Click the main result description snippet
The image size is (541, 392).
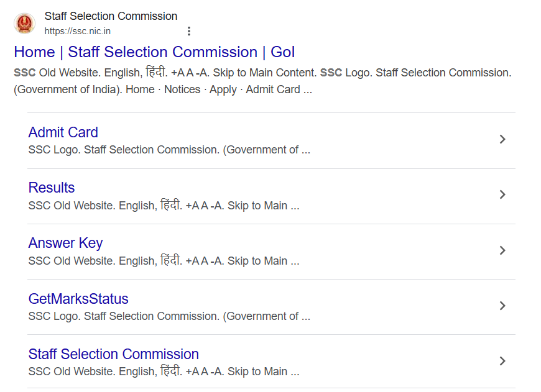261,81
